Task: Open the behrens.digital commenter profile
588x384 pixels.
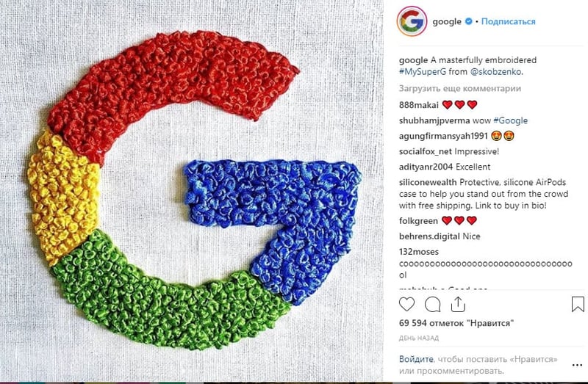Action: click(x=429, y=236)
